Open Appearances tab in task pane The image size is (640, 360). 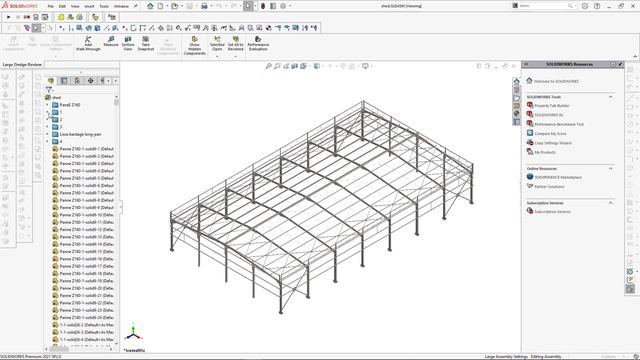pyautogui.click(x=516, y=113)
